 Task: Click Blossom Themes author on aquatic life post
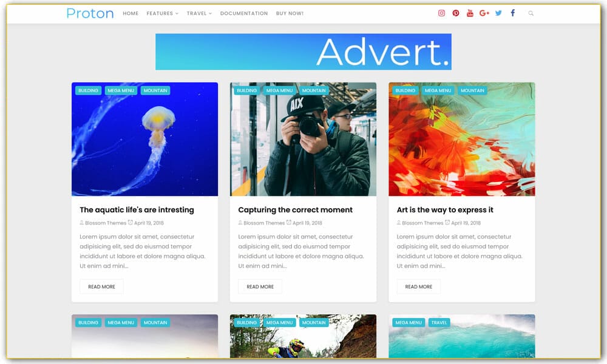pyautogui.click(x=105, y=223)
